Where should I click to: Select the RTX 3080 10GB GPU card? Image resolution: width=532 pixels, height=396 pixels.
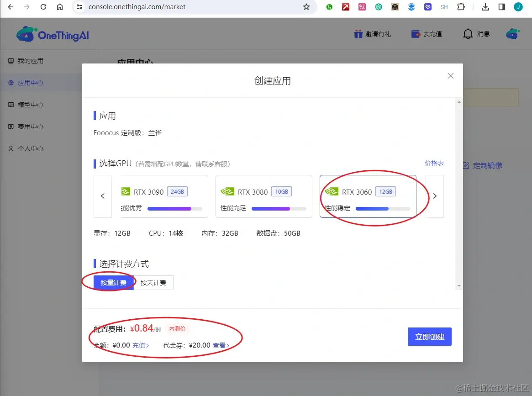point(264,196)
